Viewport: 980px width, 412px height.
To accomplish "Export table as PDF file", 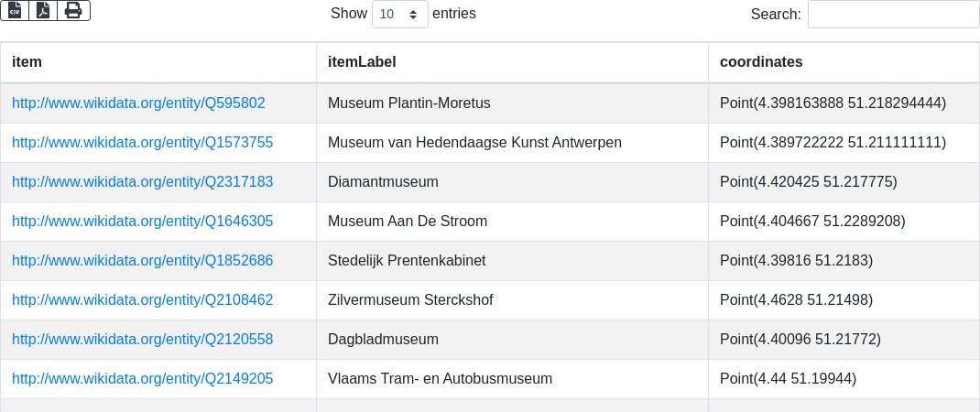I will click(x=43, y=10).
